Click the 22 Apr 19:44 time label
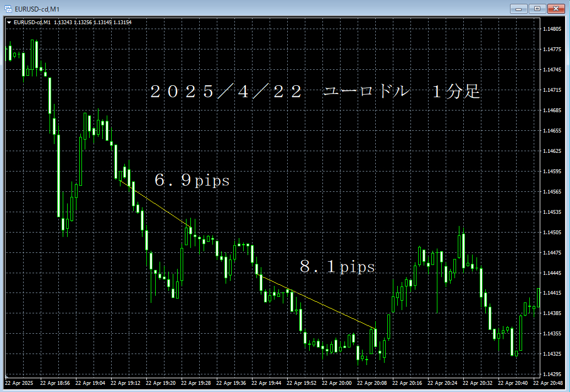570x392 pixels. [x=266, y=383]
